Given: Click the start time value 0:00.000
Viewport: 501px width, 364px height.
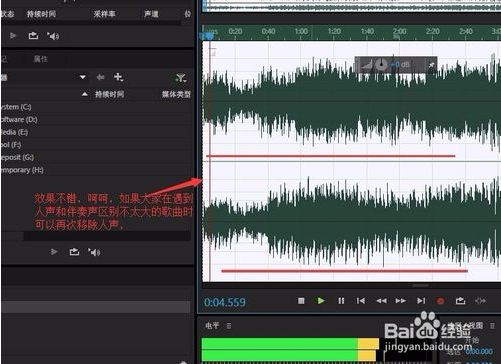Looking at the screenshot, I should click(479, 351).
